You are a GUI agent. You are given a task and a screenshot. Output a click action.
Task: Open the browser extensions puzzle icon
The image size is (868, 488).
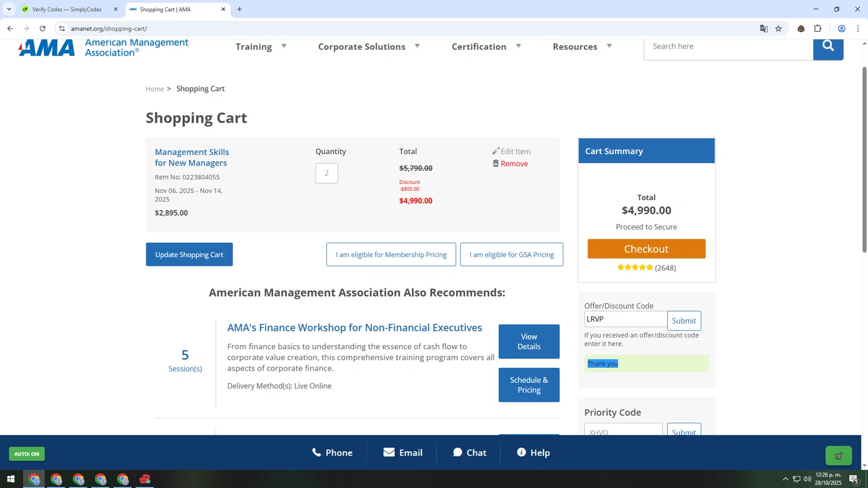tap(818, 28)
